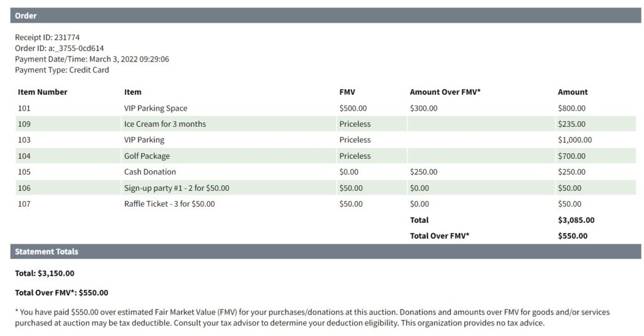Select the Raffle Ticket - 3 for $50.00 item
This screenshot has height=336, width=644.
169,203
